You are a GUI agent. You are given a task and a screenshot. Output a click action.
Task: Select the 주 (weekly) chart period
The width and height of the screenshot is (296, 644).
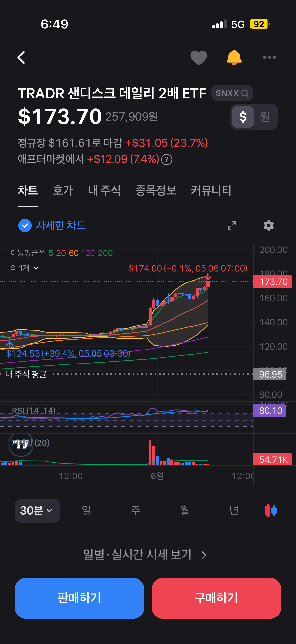136,511
